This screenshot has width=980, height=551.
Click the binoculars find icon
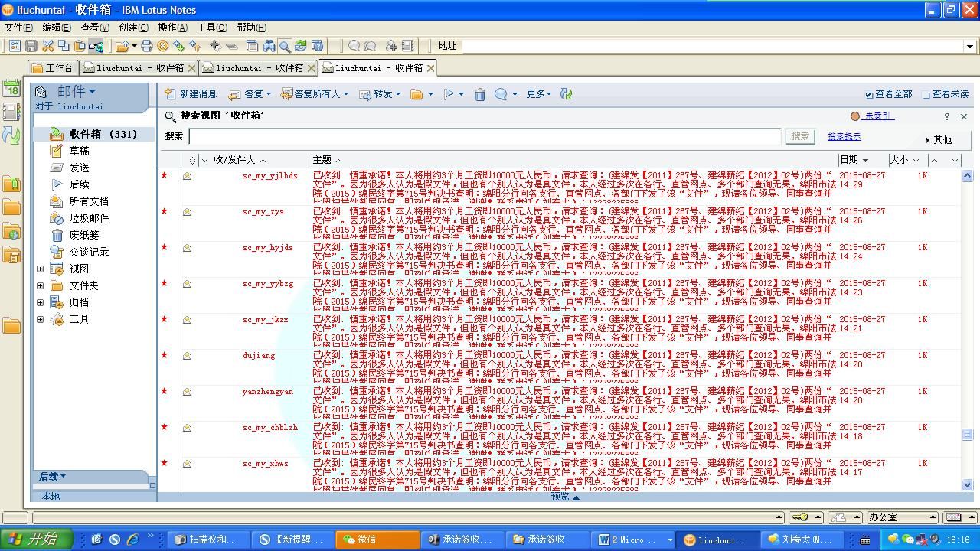269,46
